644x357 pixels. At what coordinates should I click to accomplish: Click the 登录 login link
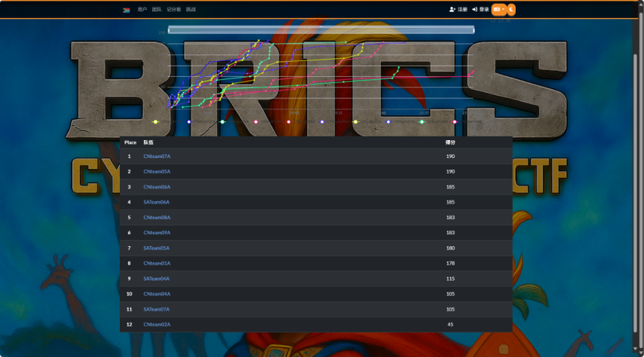pos(480,10)
